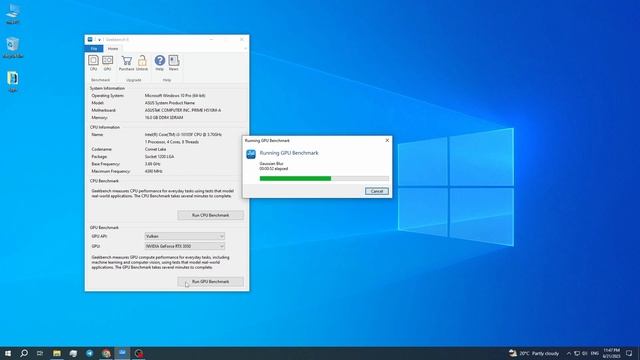Click the Package Socket 1200 LGA value
This screenshot has width=640, height=360.
(160, 157)
